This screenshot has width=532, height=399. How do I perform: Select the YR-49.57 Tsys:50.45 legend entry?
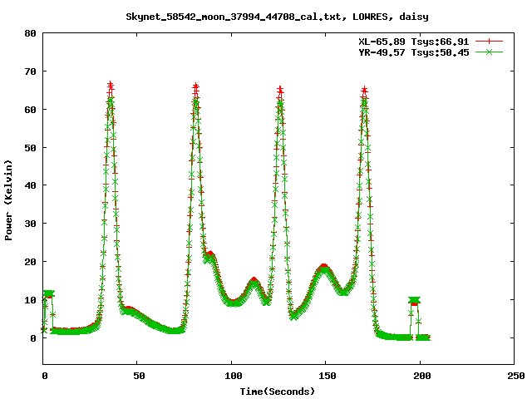[x=414, y=52]
